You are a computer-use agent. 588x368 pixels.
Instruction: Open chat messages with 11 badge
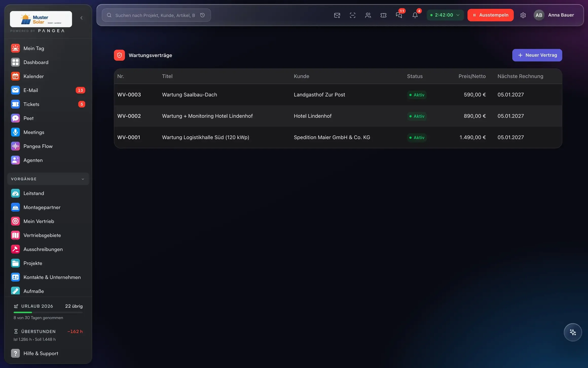[x=399, y=15]
